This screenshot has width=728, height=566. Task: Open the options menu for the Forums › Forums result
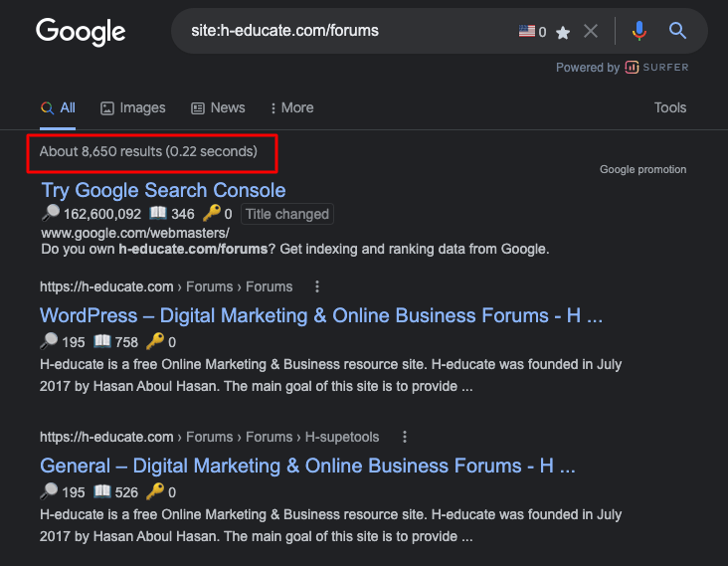click(317, 286)
